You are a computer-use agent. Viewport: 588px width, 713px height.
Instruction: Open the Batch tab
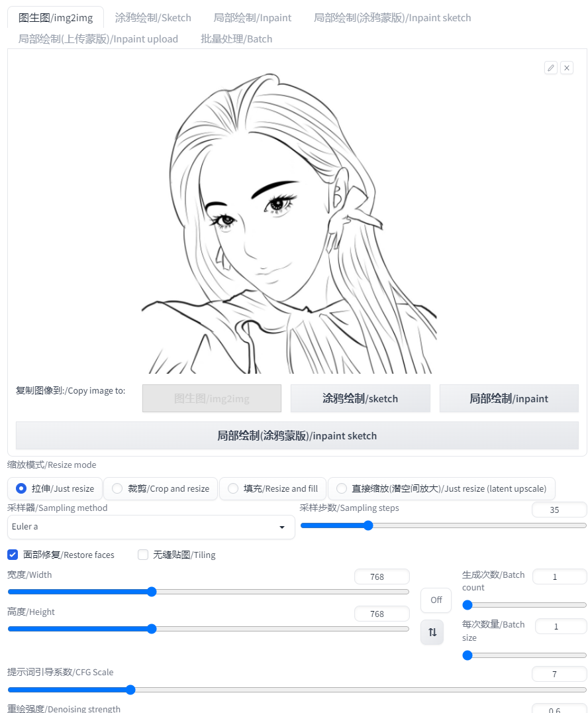236,38
